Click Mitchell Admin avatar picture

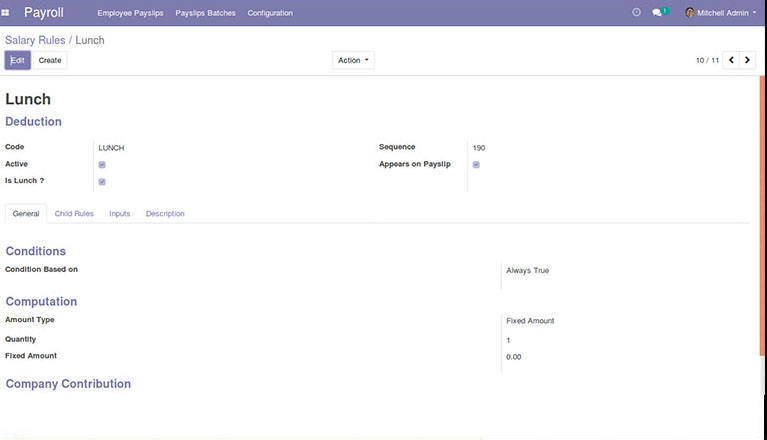tap(690, 13)
